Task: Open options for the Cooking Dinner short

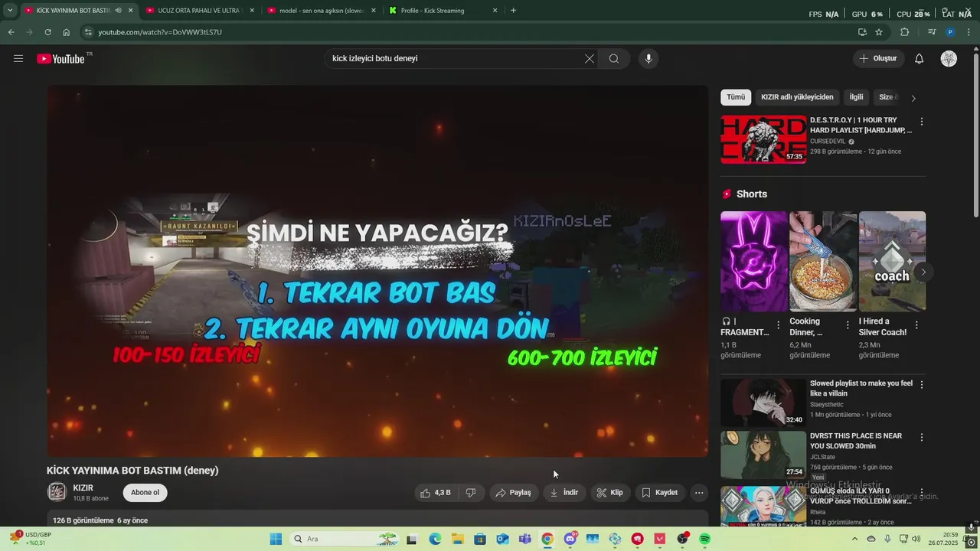Action: click(x=848, y=324)
